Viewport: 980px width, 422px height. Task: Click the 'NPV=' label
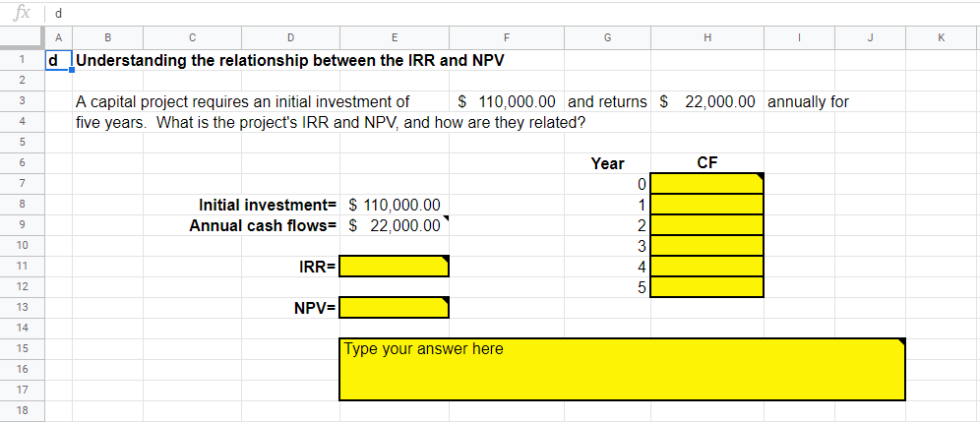tap(315, 308)
